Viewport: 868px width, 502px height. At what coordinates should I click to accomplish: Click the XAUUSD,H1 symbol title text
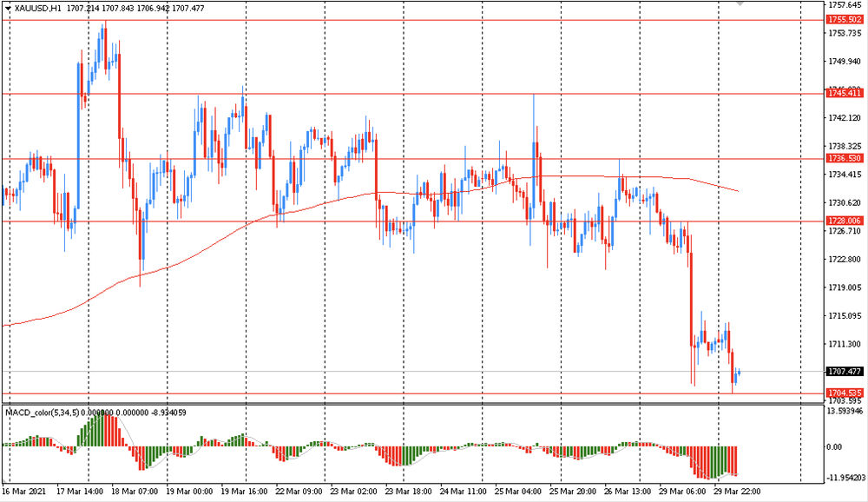click(38, 8)
